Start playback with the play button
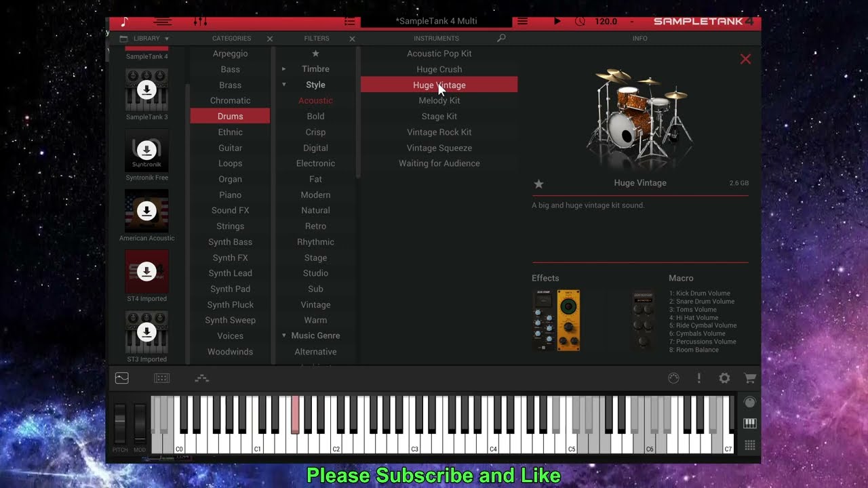The width and height of the screenshot is (868, 488). pyautogui.click(x=557, y=22)
